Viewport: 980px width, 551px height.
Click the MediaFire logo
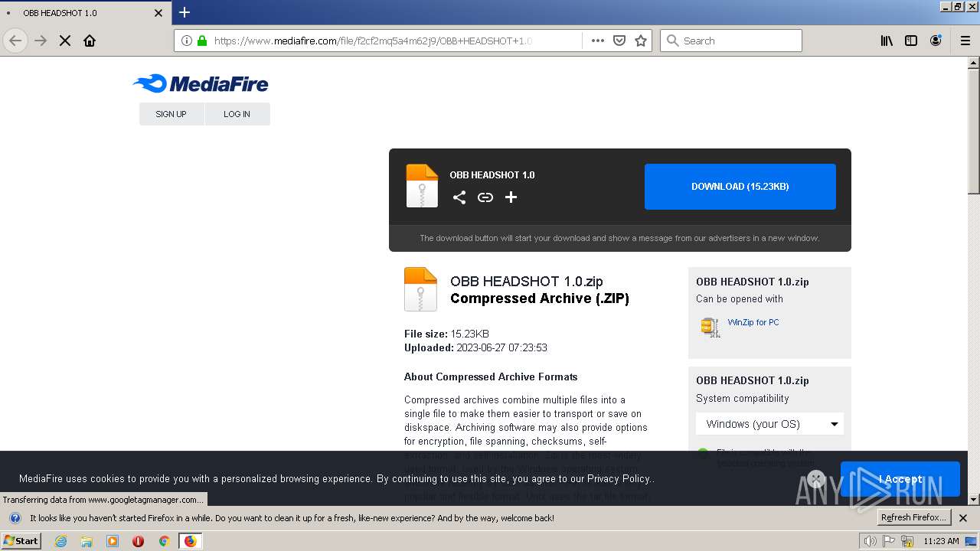coord(201,83)
